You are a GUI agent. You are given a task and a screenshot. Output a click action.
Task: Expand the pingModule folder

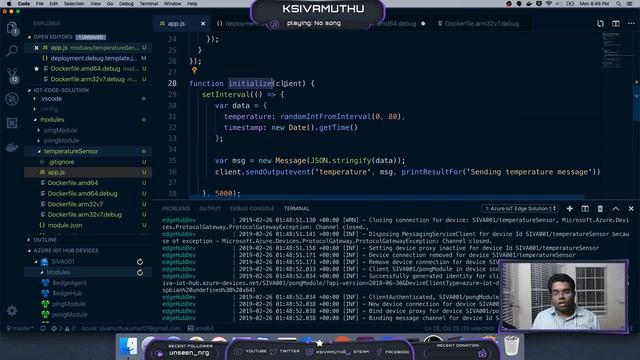click(x=39, y=130)
